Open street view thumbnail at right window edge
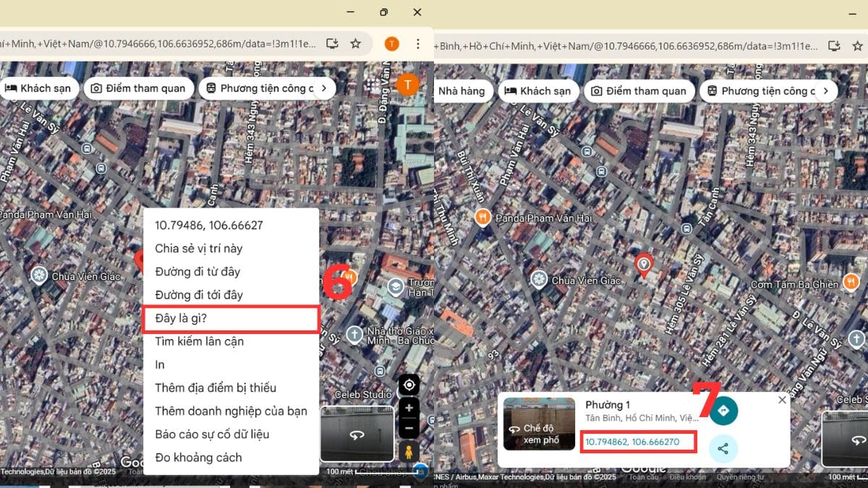The height and width of the screenshot is (488, 868). click(845, 438)
